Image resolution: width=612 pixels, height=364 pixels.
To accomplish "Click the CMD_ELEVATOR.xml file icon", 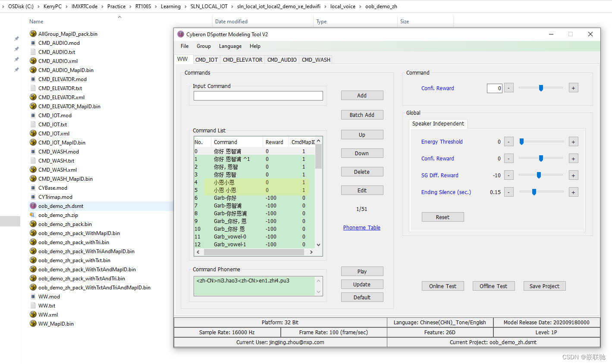I will 33,97.
